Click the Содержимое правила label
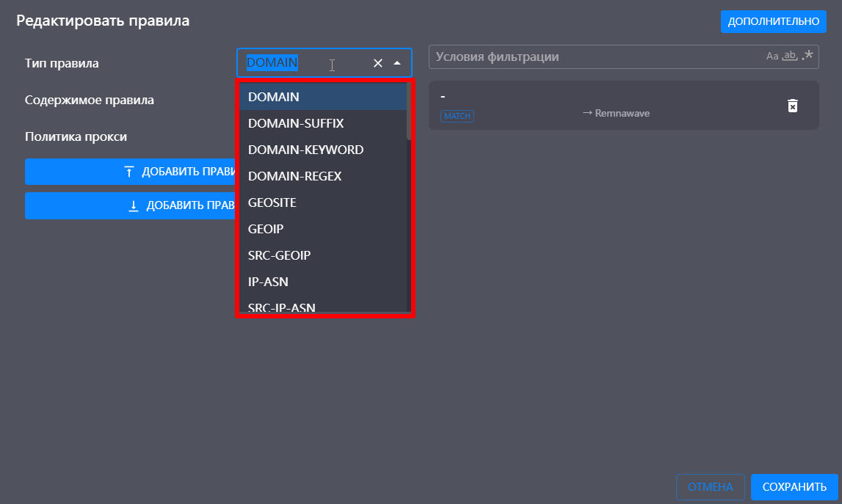 89,100
